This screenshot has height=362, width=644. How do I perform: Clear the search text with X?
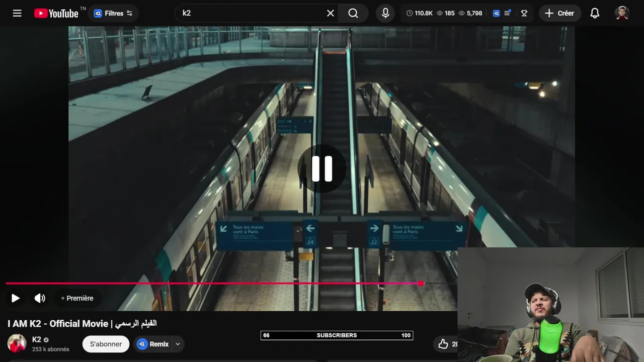click(331, 13)
